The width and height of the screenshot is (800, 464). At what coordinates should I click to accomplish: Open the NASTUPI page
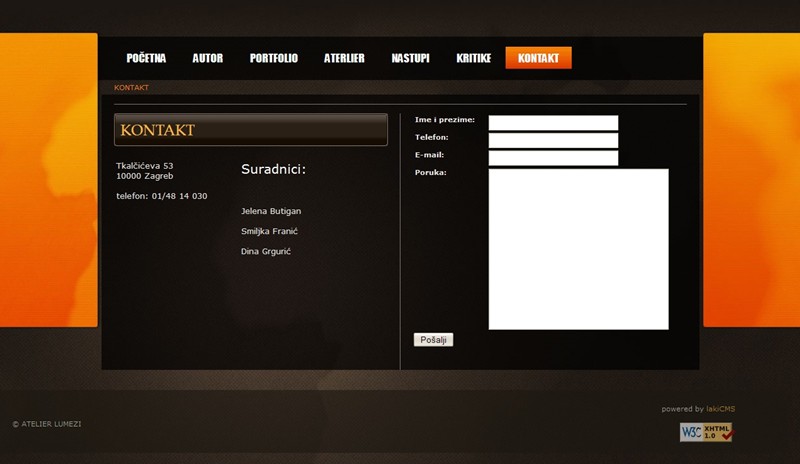pos(410,58)
